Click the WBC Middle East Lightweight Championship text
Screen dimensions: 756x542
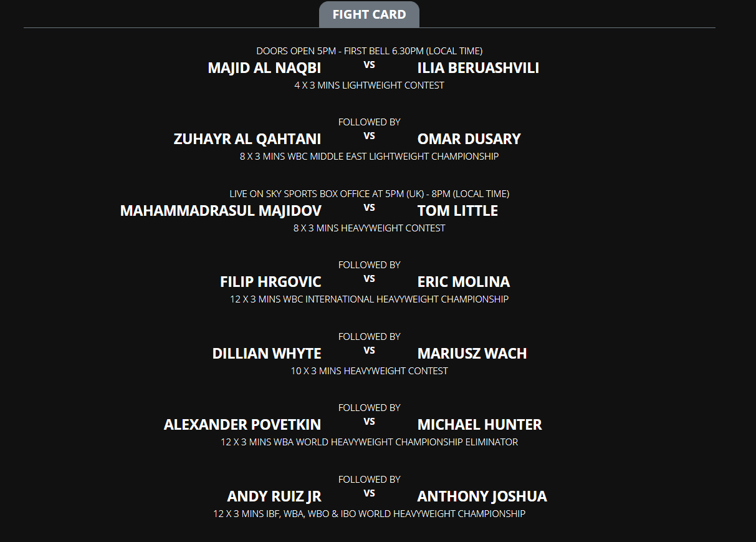(369, 157)
